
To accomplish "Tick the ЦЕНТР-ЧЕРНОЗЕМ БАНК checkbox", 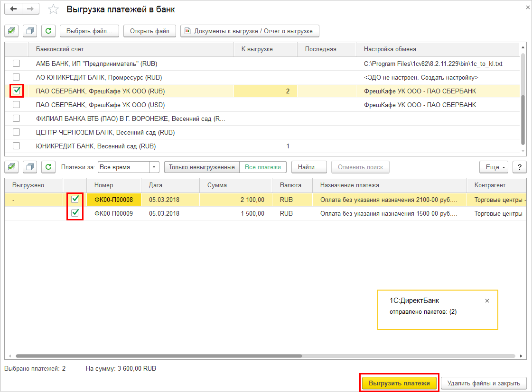I will pos(16,132).
